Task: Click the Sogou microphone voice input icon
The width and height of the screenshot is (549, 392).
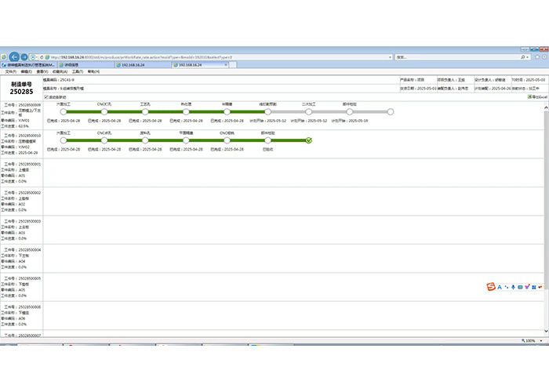Action: click(513, 286)
